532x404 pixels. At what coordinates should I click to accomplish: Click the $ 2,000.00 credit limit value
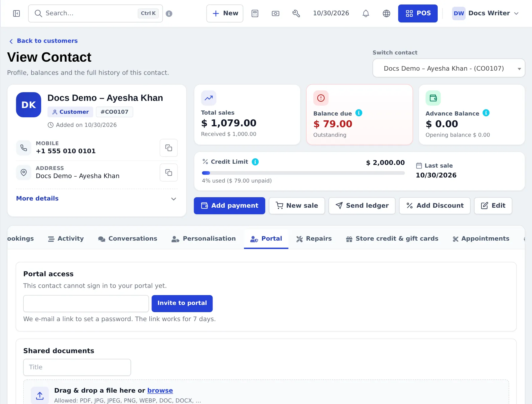pos(385,163)
